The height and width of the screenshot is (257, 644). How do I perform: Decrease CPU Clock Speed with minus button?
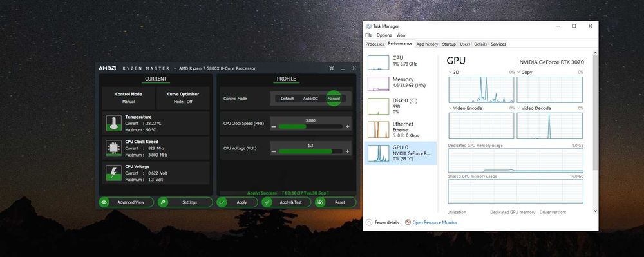274,127
